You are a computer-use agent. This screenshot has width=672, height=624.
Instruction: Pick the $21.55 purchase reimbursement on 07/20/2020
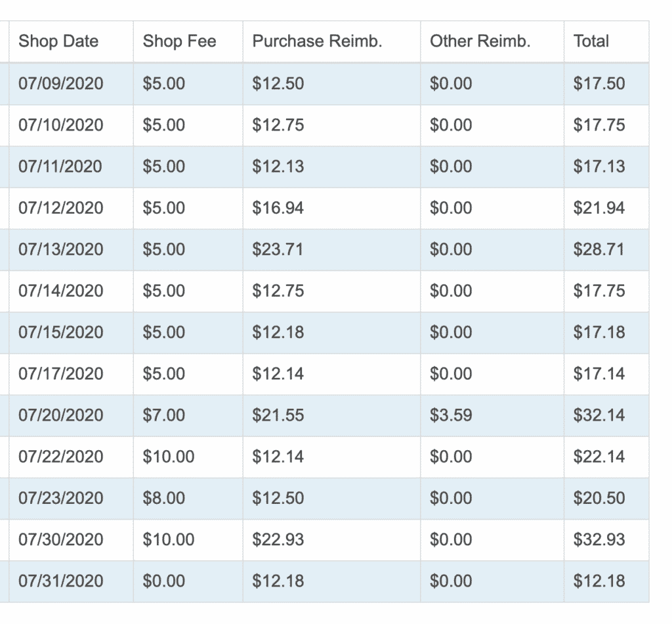[x=278, y=415]
